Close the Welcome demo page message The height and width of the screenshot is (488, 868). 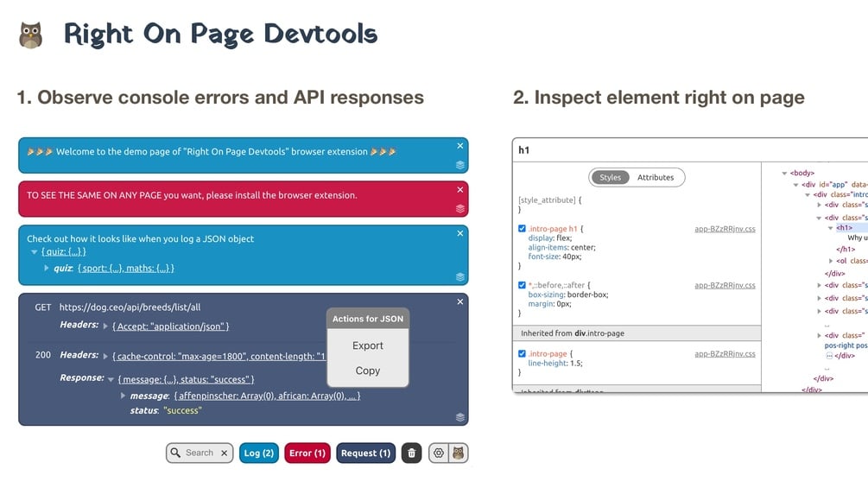460,146
